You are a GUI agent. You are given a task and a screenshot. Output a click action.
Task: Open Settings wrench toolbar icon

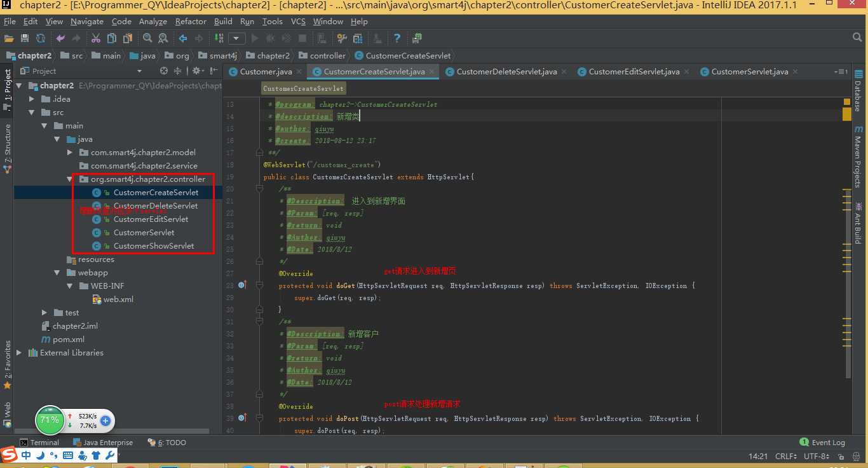(341, 38)
